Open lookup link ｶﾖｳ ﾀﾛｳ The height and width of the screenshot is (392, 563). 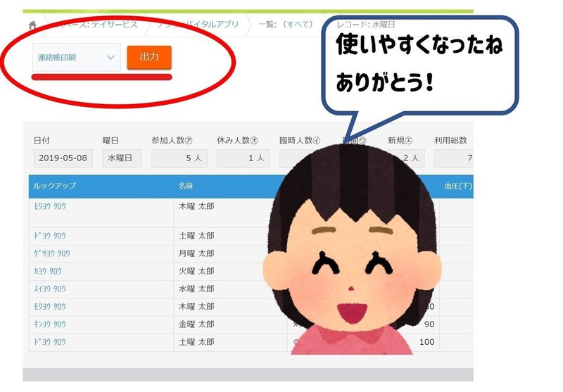coord(48,271)
